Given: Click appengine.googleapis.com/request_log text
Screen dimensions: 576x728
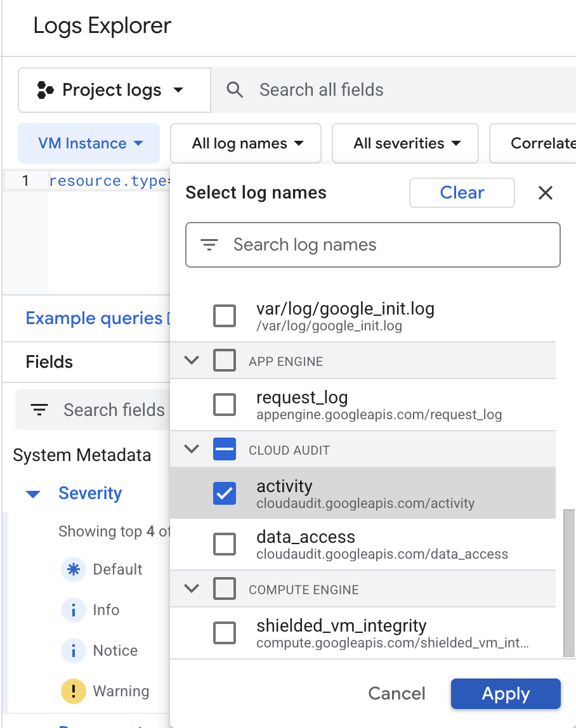Looking at the screenshot, I should coord(379,415).
